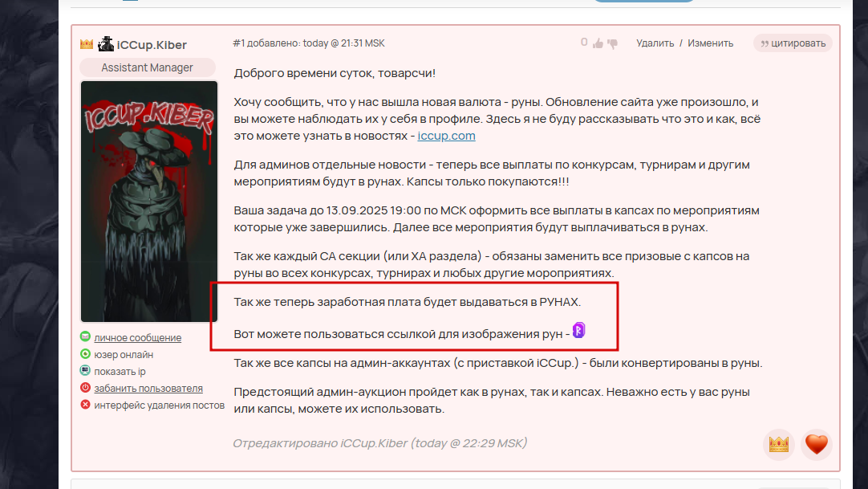The image size is (868, 489).
Task: Click юзер онлайн status text
Action: click(124, 354)
